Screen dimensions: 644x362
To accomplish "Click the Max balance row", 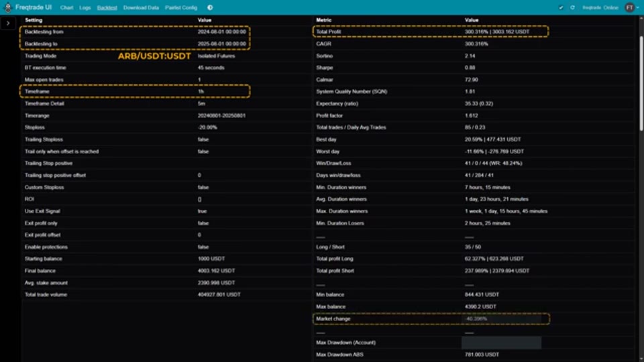I will [x=474, y=306].
